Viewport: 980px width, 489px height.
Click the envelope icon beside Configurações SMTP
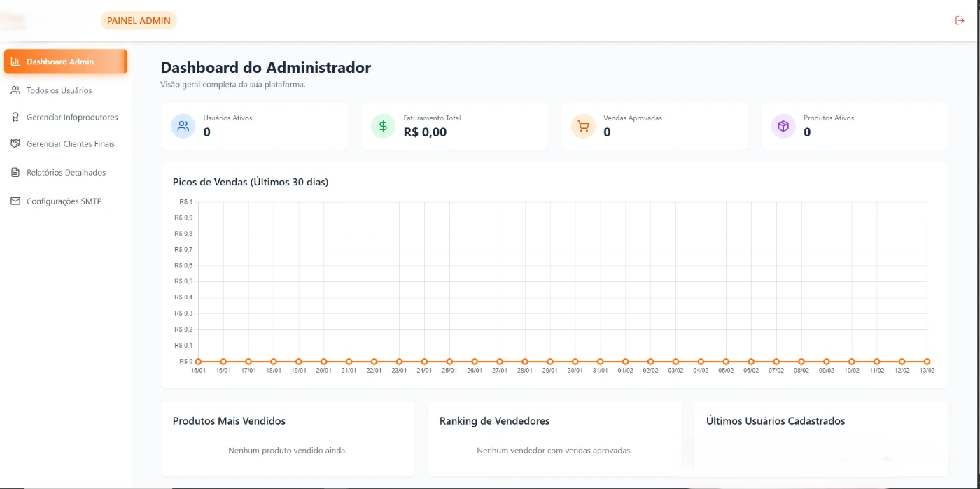(x=15, y=201)
